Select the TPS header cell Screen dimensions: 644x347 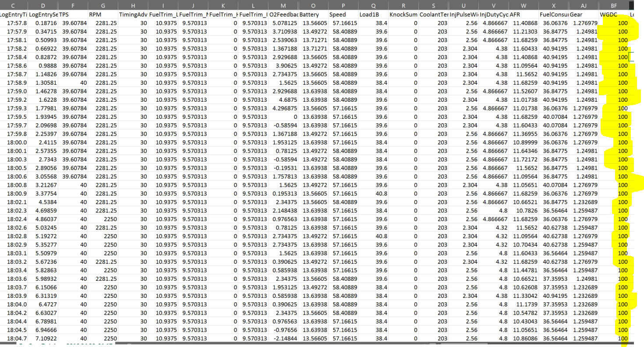point(73,14)
